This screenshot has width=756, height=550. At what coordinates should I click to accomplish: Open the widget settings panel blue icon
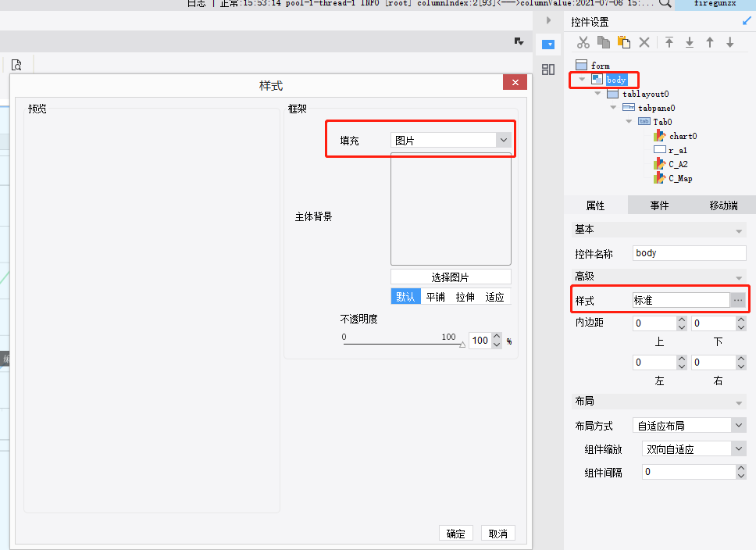548,45
